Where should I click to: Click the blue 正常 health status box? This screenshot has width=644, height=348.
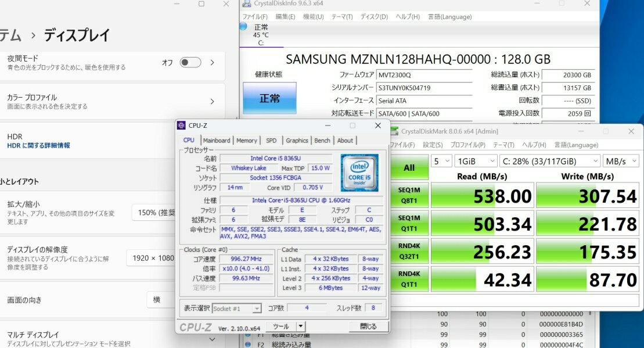269,98
